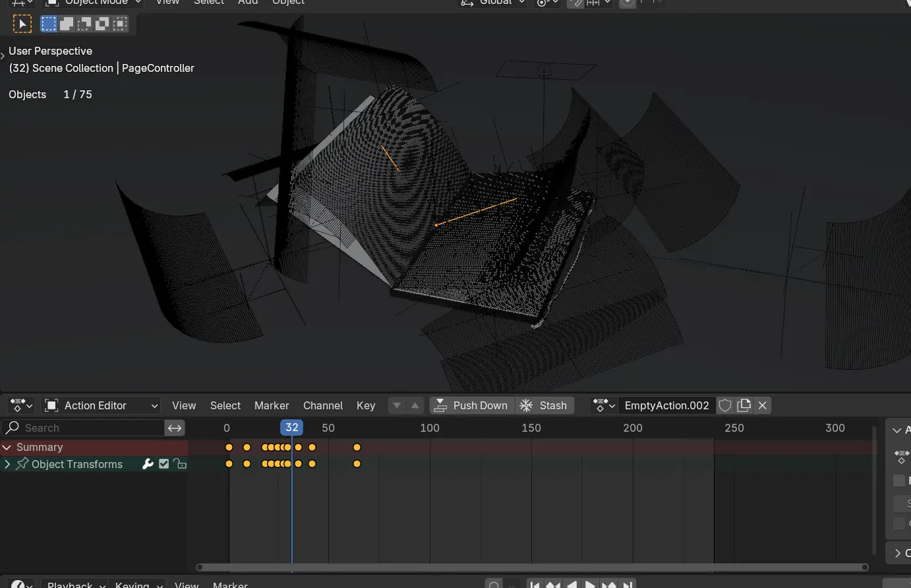Select the Select Box tool icon
This screenshot has width=911, height=588.
pyautogui.click(x=22, y=24)
